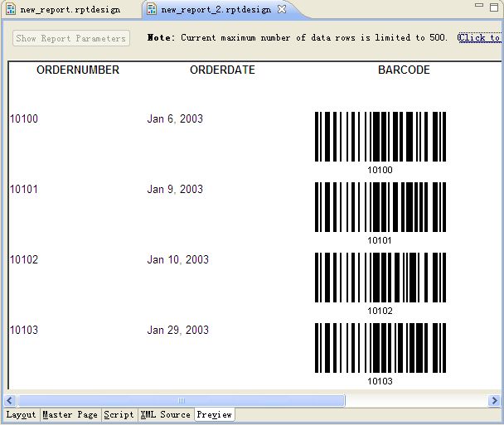This screenshot has height=425, width=504.
Task: Close the new_report_2.rptdesign editor tab
Action: (x=282, y=10)
